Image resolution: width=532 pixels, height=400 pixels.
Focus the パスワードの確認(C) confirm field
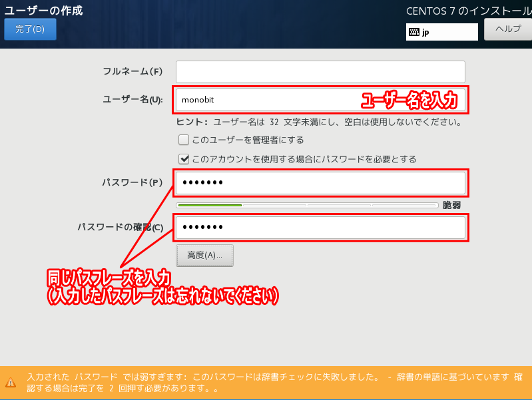[320, 228]
